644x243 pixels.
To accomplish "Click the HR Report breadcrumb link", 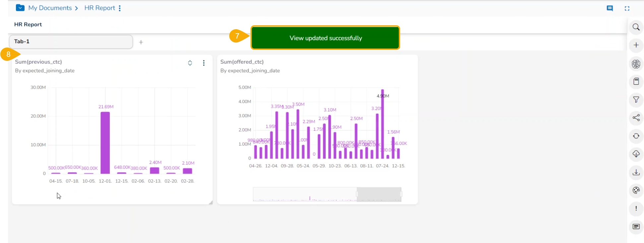I will (x=100, y=8).
